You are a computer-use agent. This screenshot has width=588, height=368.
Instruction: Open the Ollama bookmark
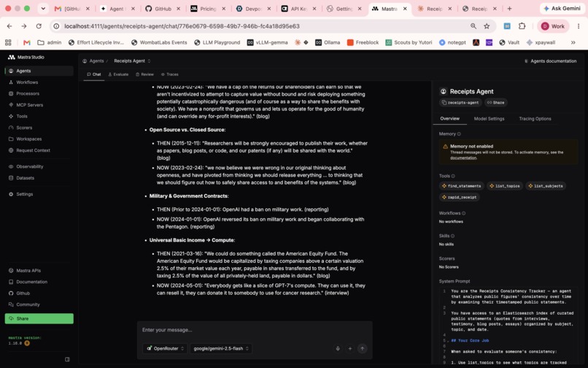pyautogui.click(x=328, y=42)
